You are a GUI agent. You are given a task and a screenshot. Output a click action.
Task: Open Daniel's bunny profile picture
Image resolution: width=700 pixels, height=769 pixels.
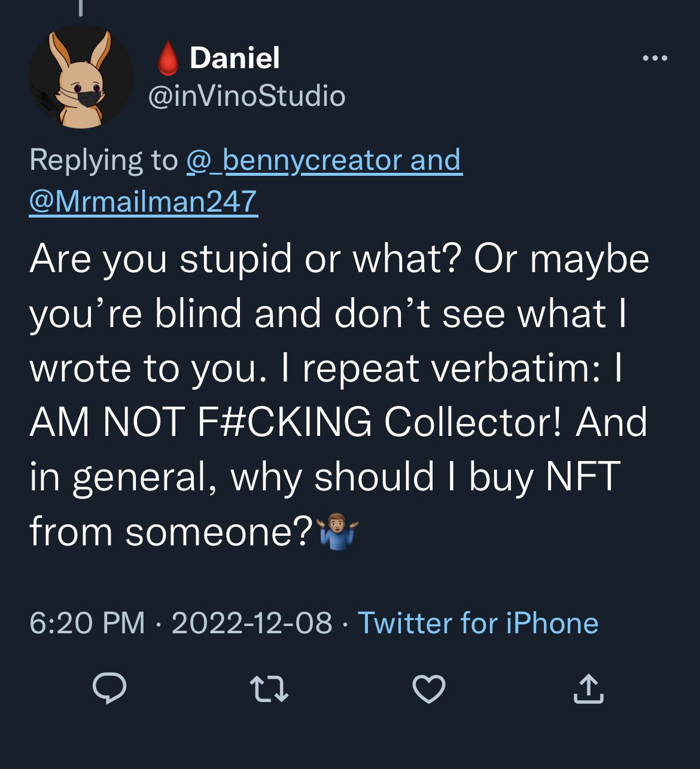(x=81, y=77)
